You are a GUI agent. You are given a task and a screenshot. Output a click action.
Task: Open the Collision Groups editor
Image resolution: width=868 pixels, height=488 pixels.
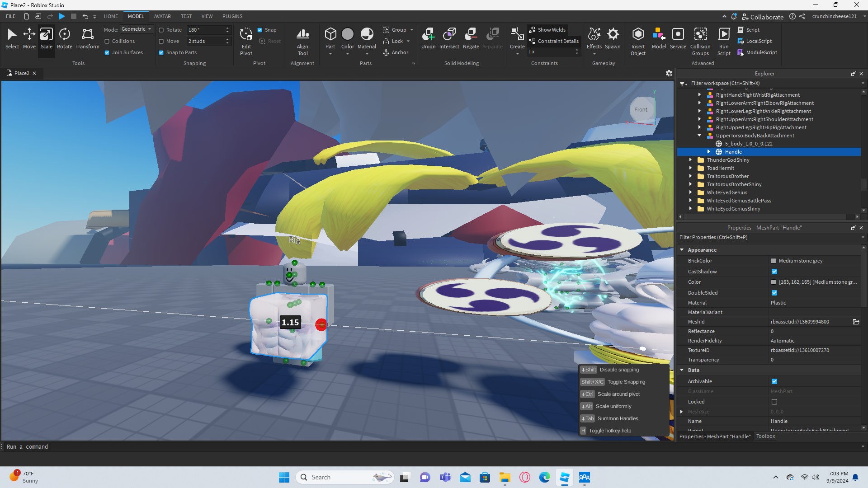pos(700,41)
